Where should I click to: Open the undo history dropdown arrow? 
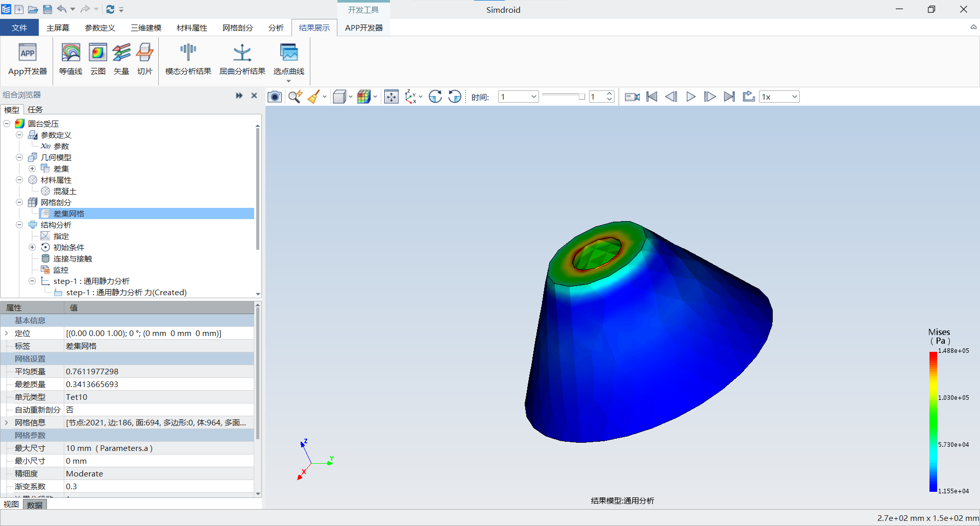tap(72, 9)
